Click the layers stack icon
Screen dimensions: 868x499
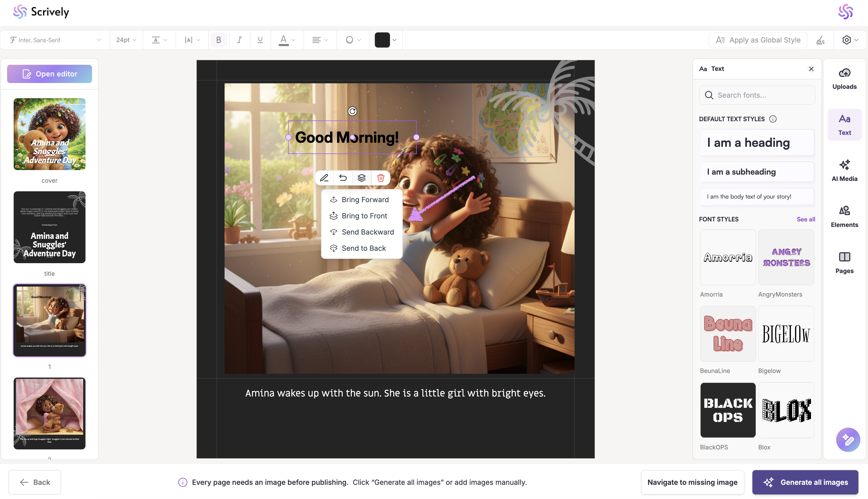pos(362,178)
